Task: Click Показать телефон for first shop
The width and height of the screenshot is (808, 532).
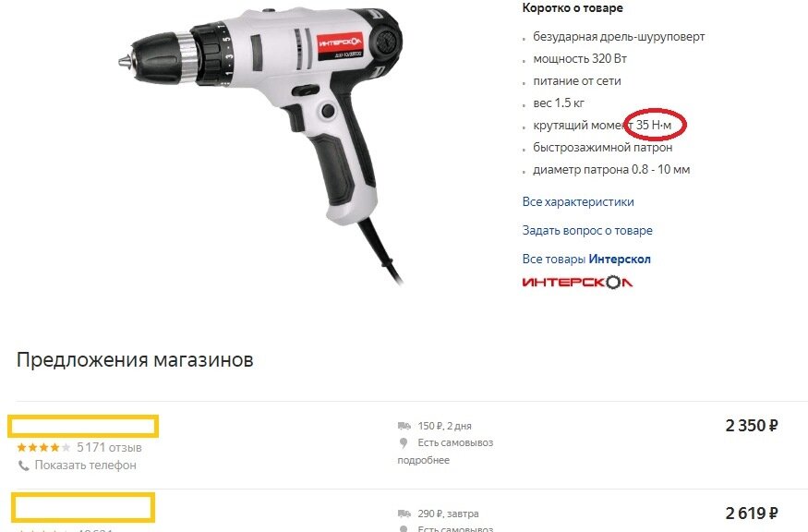Action: coord(86,465)
